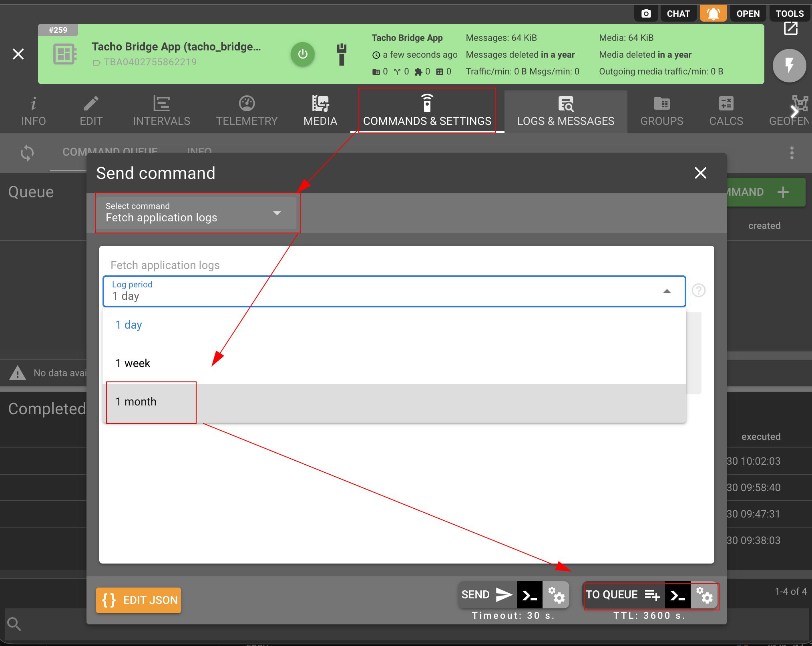Click the device ident TBA0402755862219
Viewport: 812px width, 646px height.
coord(150,62)
